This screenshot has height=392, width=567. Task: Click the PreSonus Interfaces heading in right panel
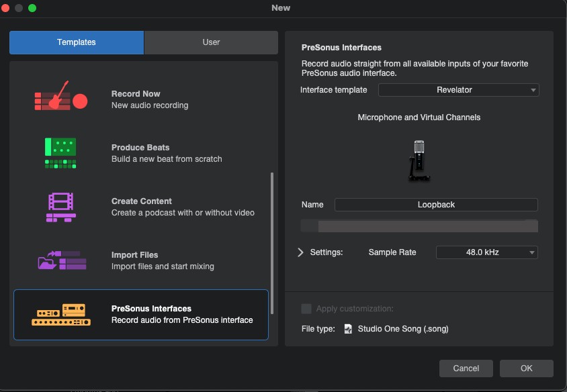[x=341, y=48]
